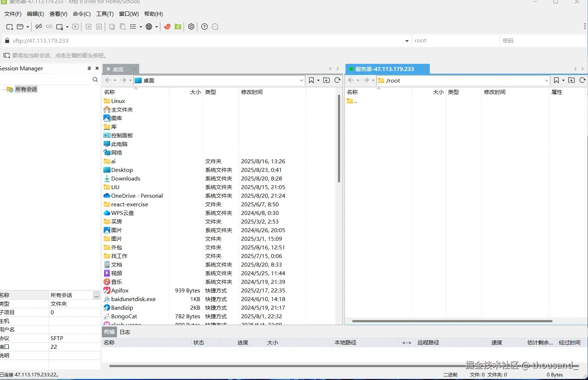Screen dimensions: 588x380
Task: Click the list view mode icon
Action: (133, 27)
